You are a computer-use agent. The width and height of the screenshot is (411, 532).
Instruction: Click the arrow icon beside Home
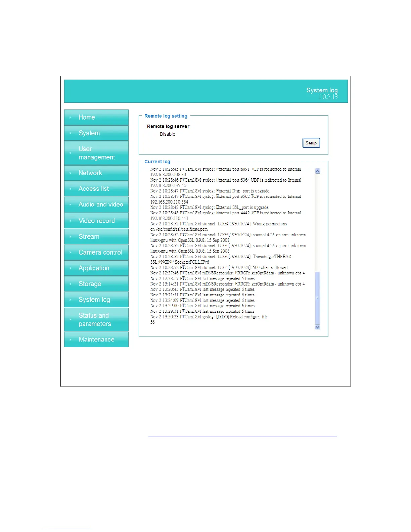(x=70, y=118)
